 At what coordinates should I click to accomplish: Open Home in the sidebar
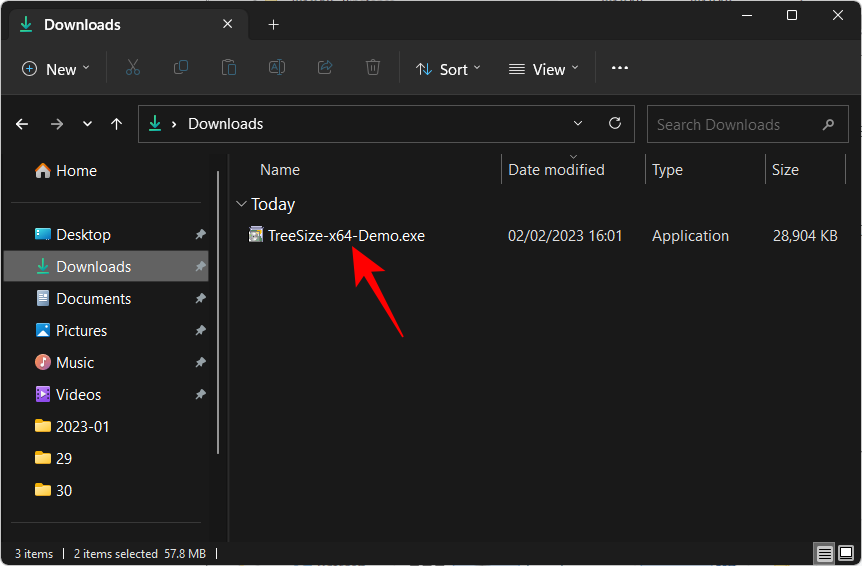point(66,171)
